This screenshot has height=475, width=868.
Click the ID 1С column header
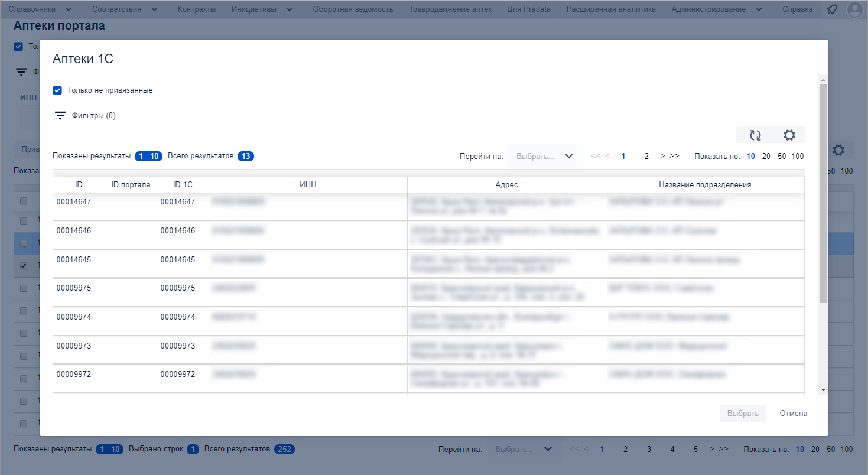pos(183,185)
